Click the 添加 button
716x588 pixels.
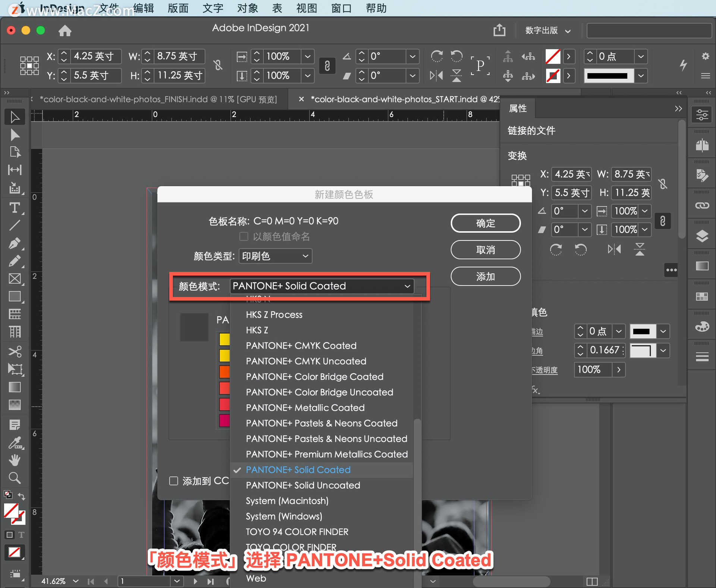click(x=486, y=276)
